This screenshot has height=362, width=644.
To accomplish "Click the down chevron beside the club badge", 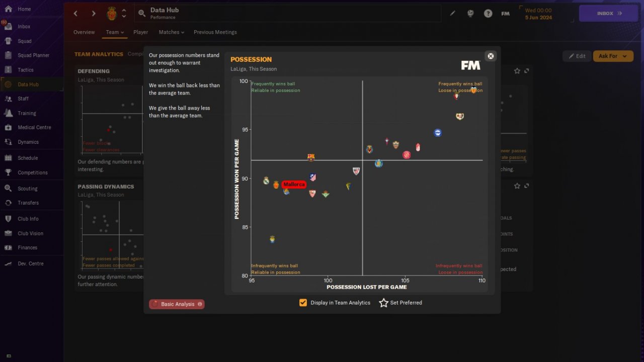I will [124, 18].
